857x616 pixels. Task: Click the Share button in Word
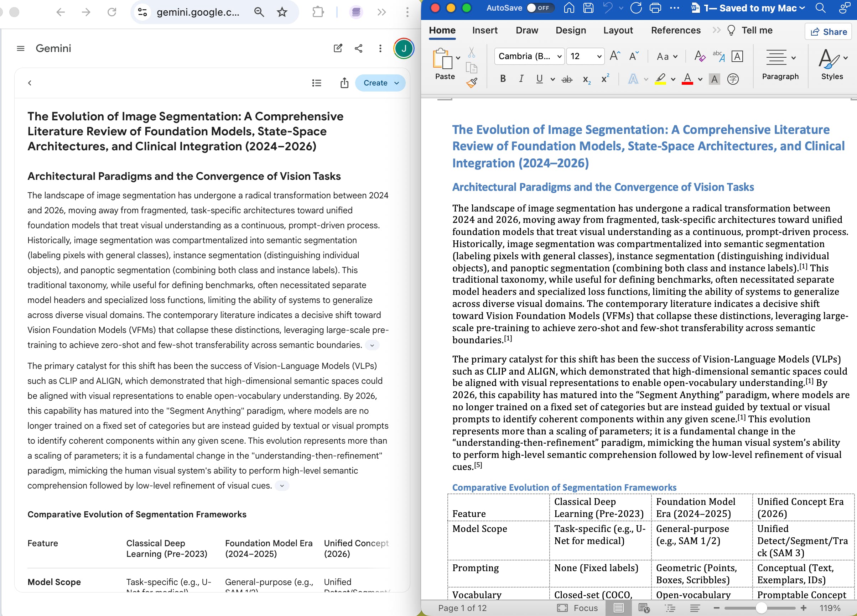click(x=828, y=32)
